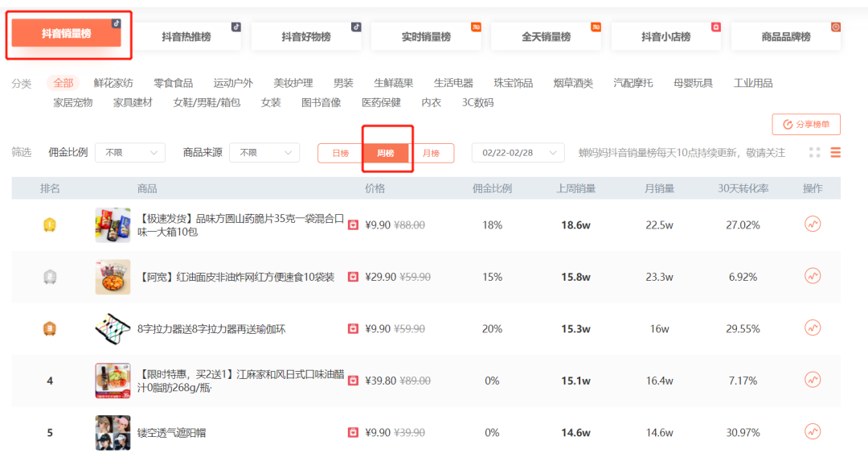Select category 汽配摩托

pos(633,83)
